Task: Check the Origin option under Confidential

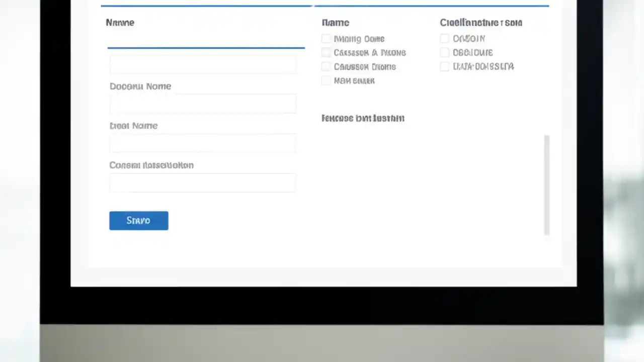Action: tap(445, 39)
